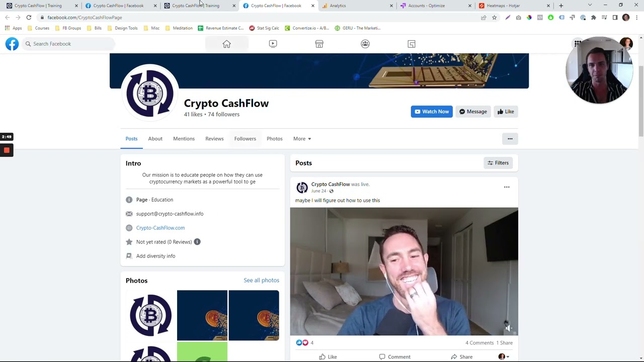Expand the More tab dropdown
Screen dimensions: 644x362
pos(302,139)
